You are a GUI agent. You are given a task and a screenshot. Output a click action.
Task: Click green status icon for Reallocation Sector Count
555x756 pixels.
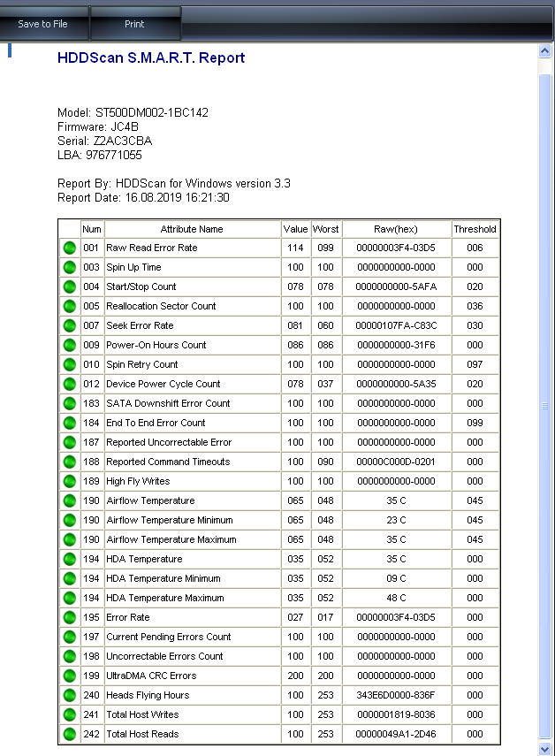tap(69, 306)
